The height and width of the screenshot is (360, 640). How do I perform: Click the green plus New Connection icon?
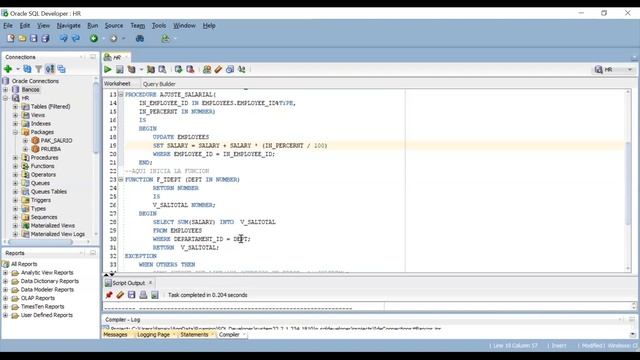coord(8,69)
